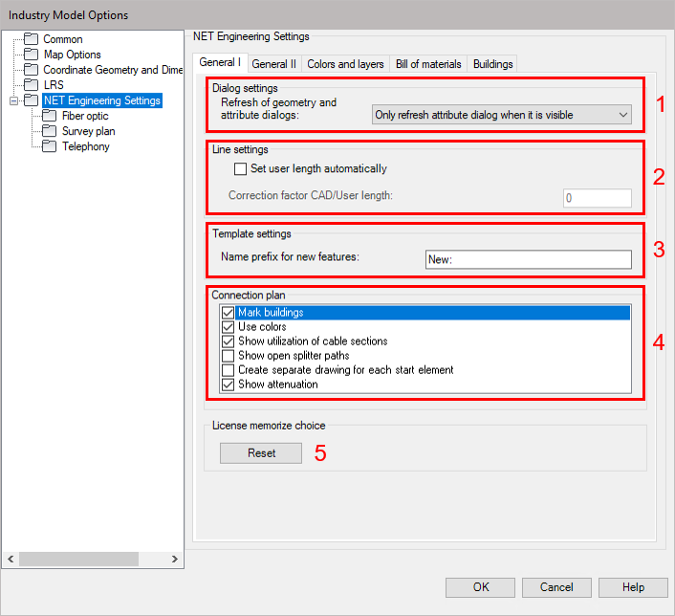
Task: Click the Telephony folder icon
Action: [49, 146]
